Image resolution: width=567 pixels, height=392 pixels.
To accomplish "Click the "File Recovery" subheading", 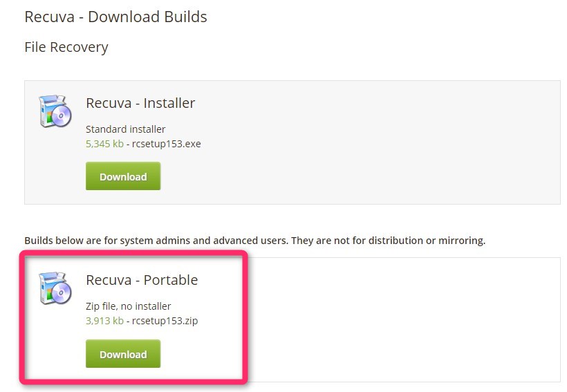I will [66, 48].
